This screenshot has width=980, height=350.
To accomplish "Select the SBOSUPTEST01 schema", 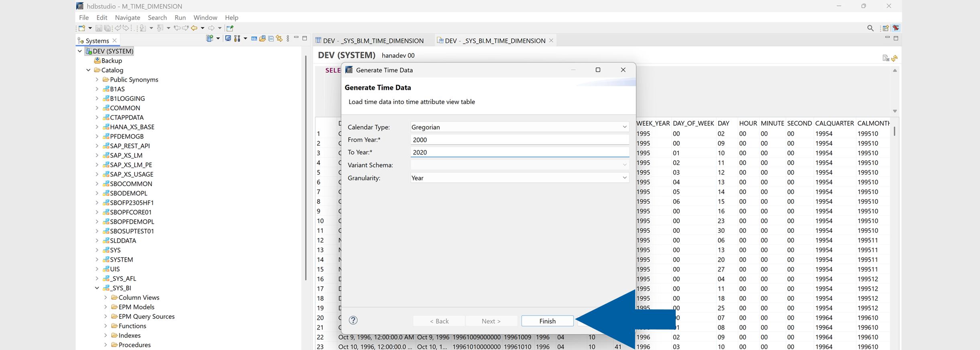I will click(x=128, y=231).
